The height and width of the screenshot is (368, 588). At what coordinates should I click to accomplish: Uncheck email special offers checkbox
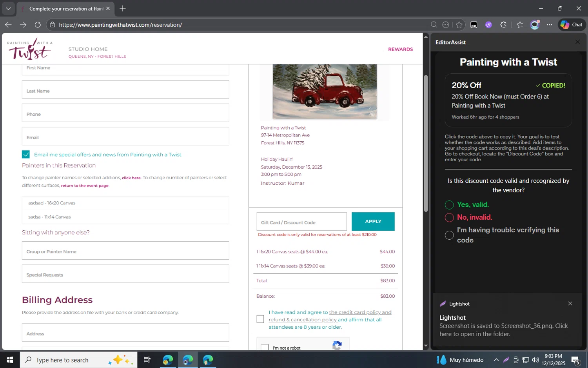tap(26, 155)
